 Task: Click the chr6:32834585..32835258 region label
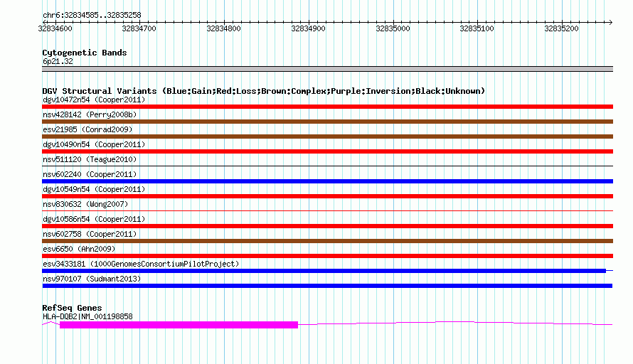click(92, 16)
